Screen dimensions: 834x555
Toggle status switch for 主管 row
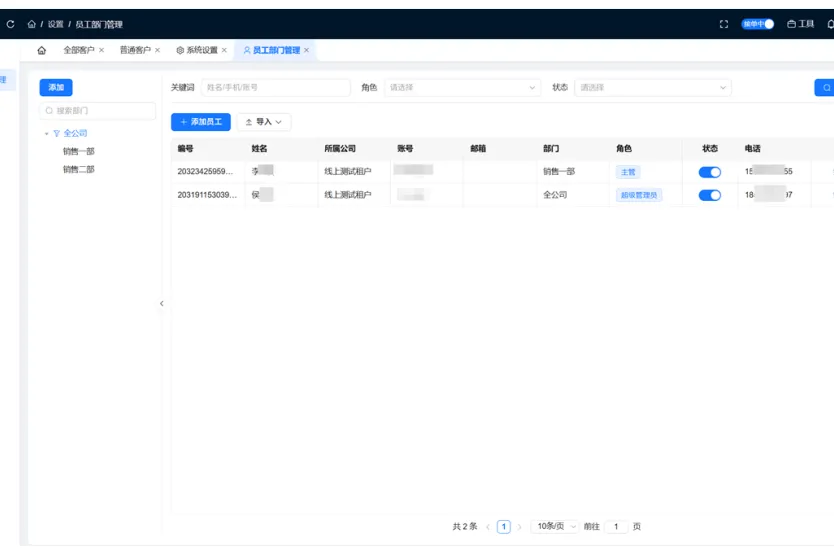click(710, 172)
